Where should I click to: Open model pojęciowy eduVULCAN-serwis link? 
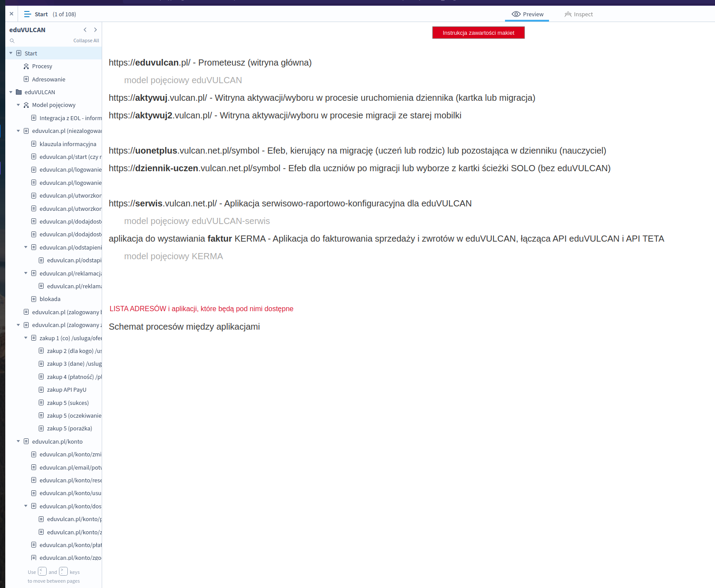pyautogui.click(x=197, y=221)
